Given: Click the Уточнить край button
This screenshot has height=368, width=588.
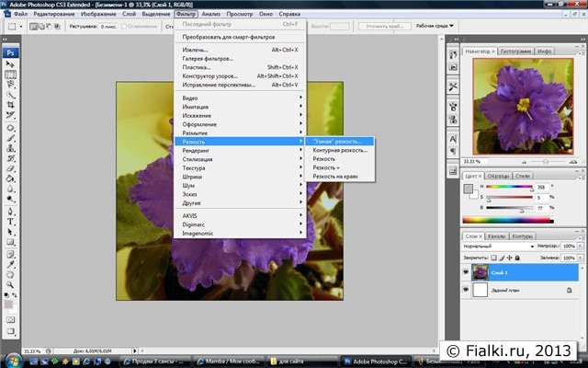Looking at the screenshot, I should 384,27.
